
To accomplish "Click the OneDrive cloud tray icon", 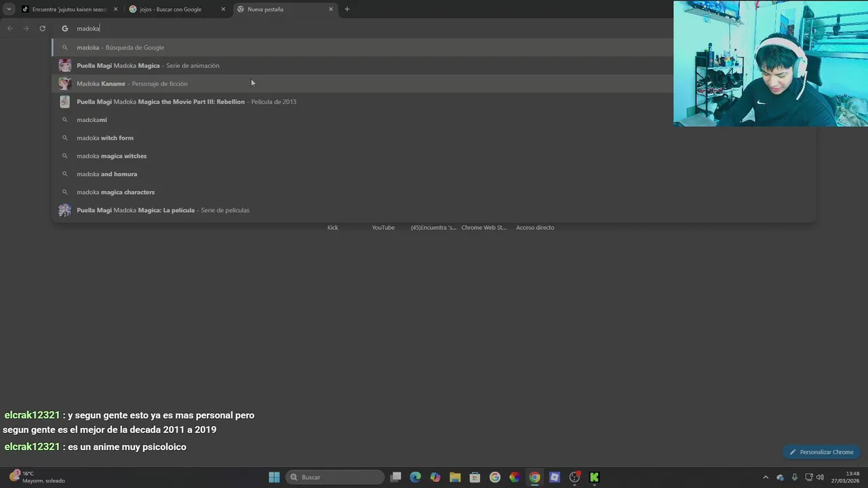I will [780, 477].
